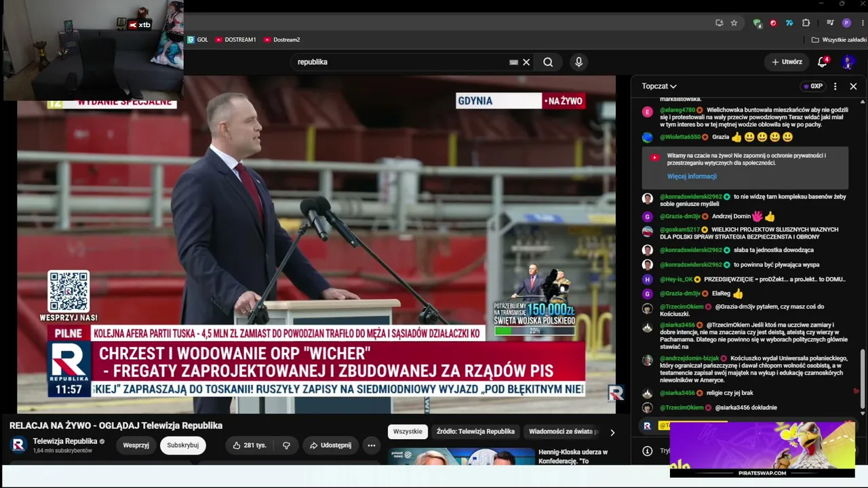
Task: Open @andrzejdomin-bizjak chat author name
Action: tap(689, 358)
